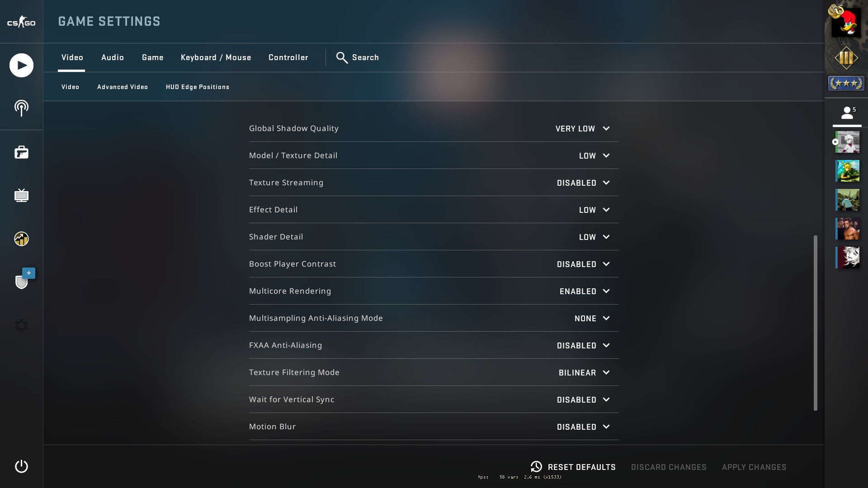Click the friends list person icon

tap(847, 113)
